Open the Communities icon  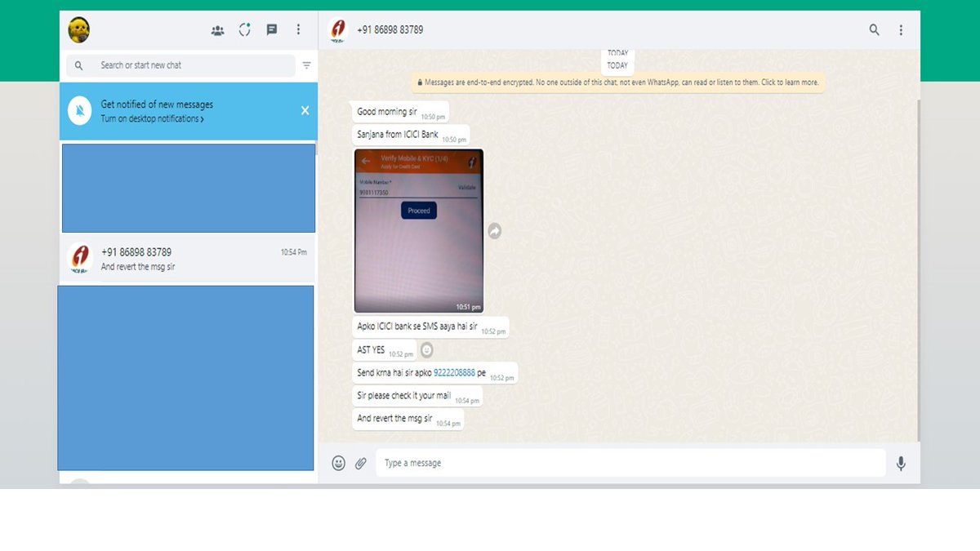point(217,30)
